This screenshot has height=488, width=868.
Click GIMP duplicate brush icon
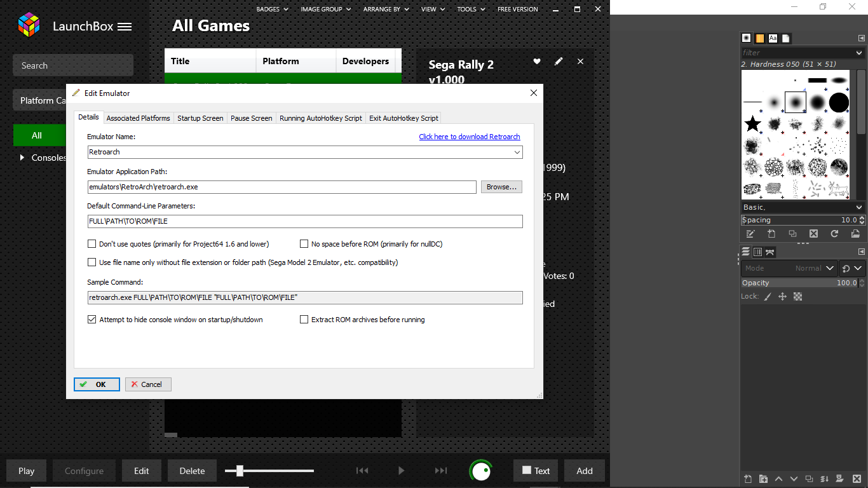(792, 234)
